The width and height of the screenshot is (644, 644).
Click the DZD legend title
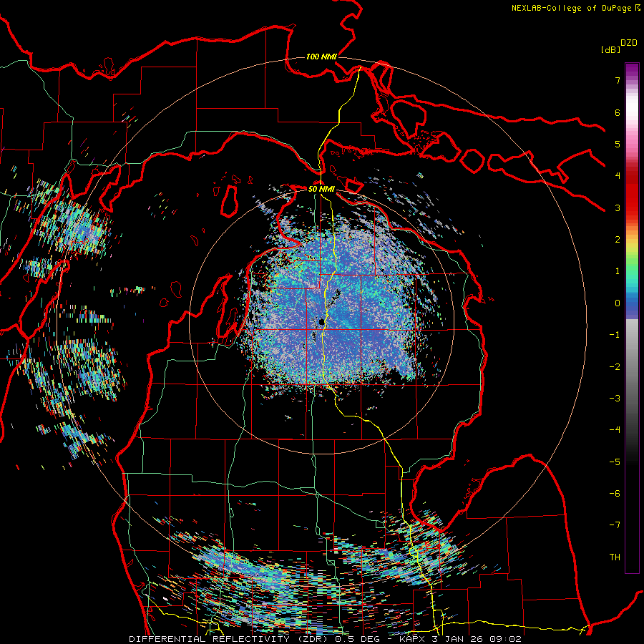point(629,43)
